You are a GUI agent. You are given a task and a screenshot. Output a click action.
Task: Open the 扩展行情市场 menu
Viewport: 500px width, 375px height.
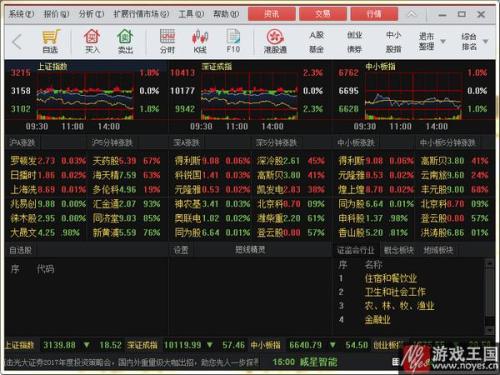tap(141, 14)
